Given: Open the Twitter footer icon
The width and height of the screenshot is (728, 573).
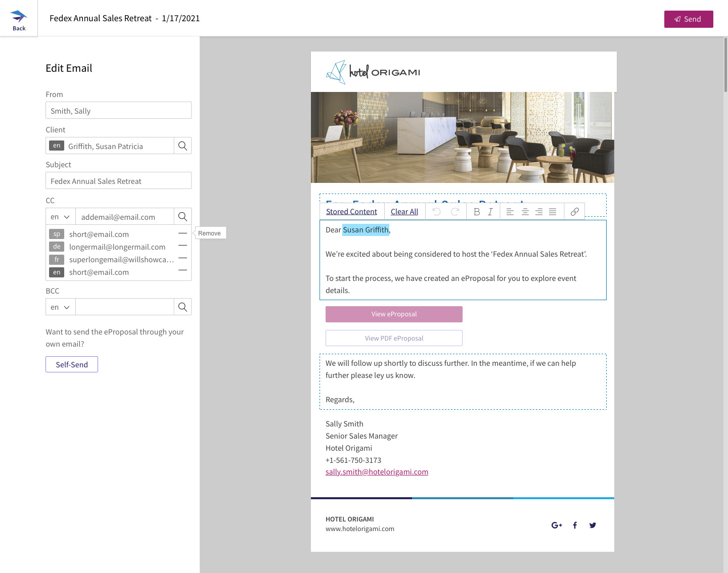Looking at the screenshot, I should pyautogui.click(x=593, y=526).
